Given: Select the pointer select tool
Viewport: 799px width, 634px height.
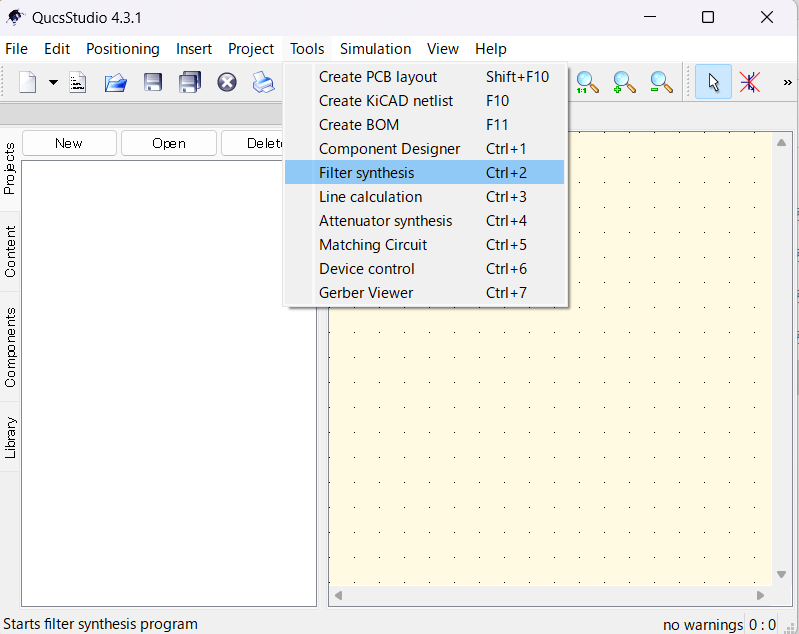Looking at the screenshot, I should point(713,82).
